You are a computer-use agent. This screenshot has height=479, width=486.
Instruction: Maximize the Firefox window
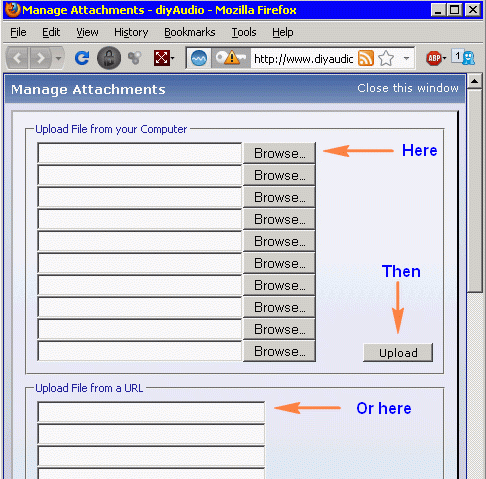(455, 10)
